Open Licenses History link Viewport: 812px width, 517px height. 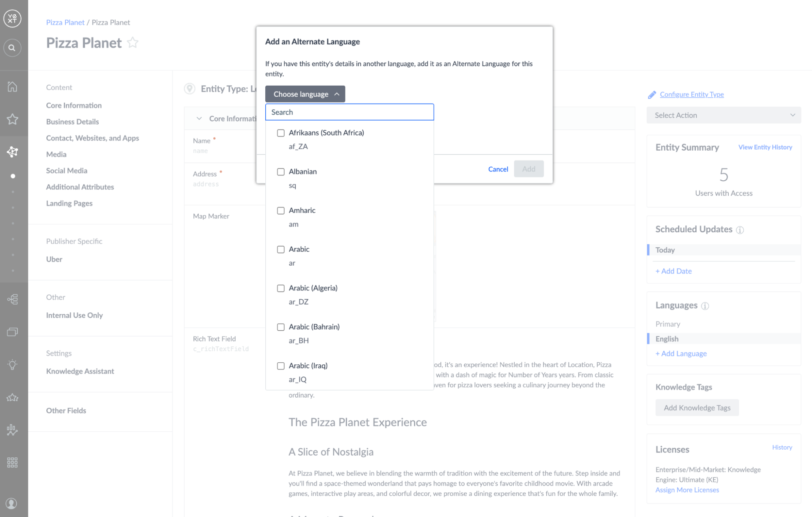point(782,447)
